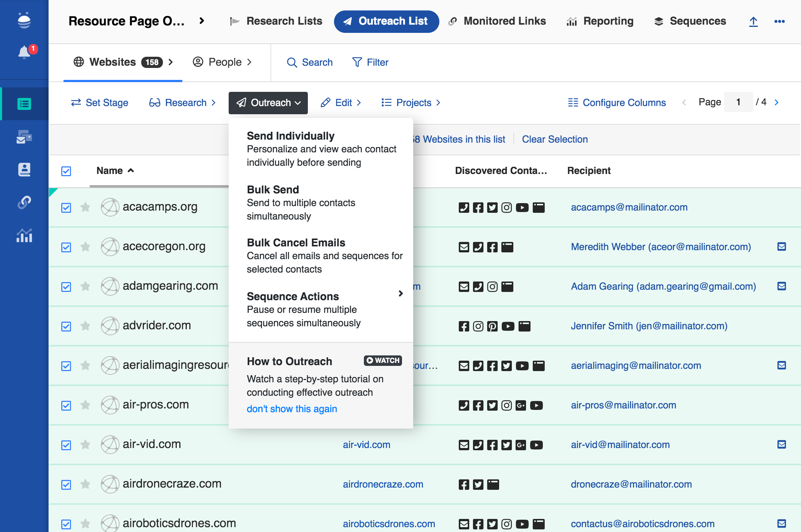Click the upload arrow icon
Viewport: 801px width, 532px height.
(x=753, y=22)
